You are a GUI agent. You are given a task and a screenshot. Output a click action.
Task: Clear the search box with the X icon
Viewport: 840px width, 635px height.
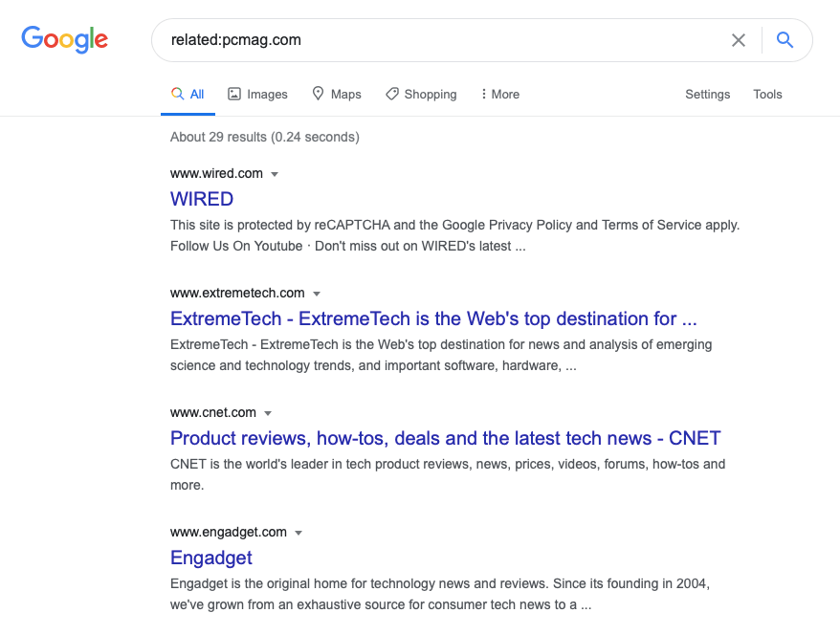739,40
